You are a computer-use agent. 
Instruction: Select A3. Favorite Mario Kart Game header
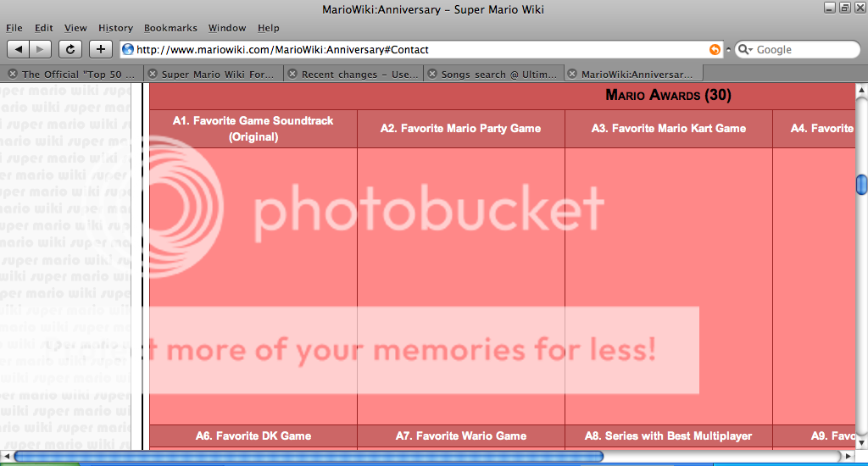[x=669, y=129]
